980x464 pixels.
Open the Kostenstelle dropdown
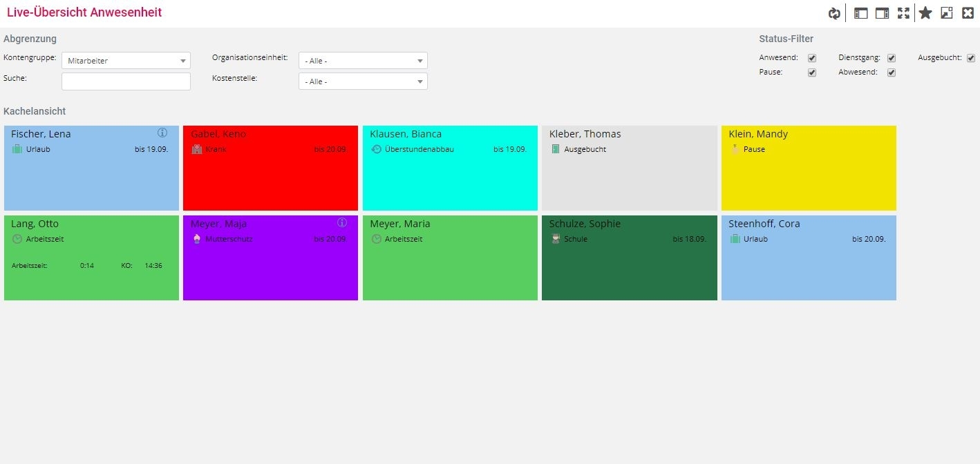point(363,81)
